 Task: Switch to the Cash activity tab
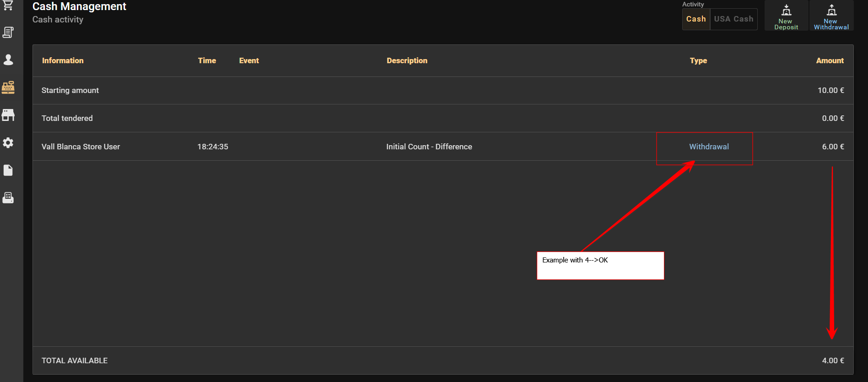click(696, 19)
